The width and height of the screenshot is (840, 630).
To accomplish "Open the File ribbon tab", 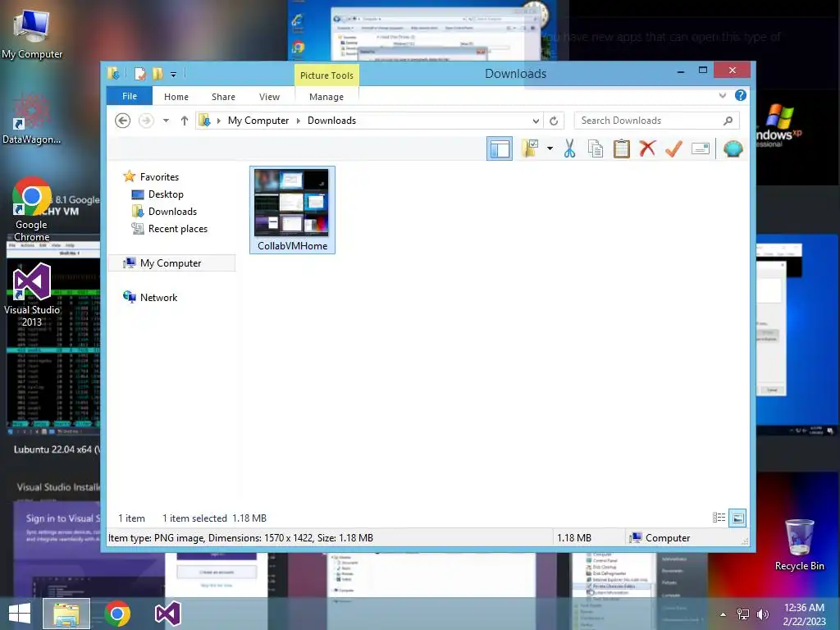I will click(130, 96).
